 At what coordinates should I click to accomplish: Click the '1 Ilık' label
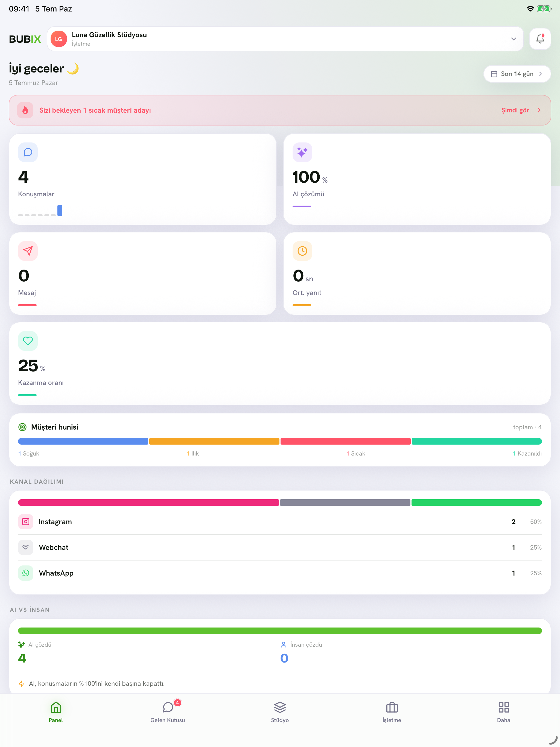(x=192, y=454)
